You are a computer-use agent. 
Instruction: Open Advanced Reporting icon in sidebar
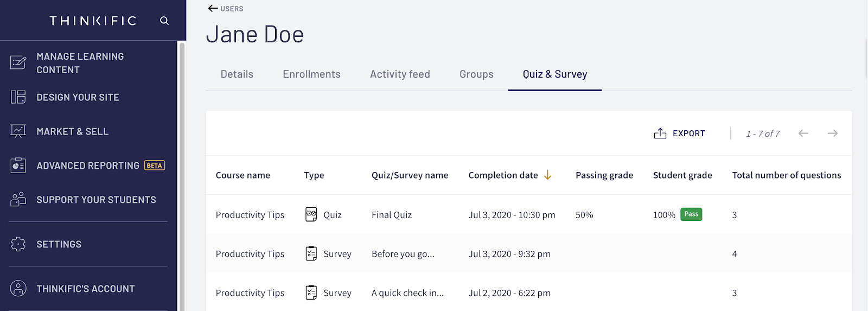click(x=18, y=165)
